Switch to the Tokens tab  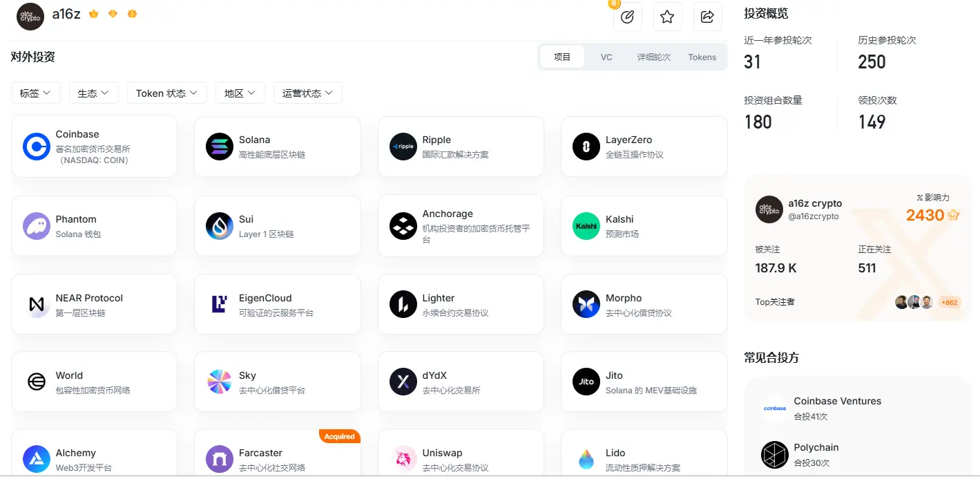pos(702,57)
